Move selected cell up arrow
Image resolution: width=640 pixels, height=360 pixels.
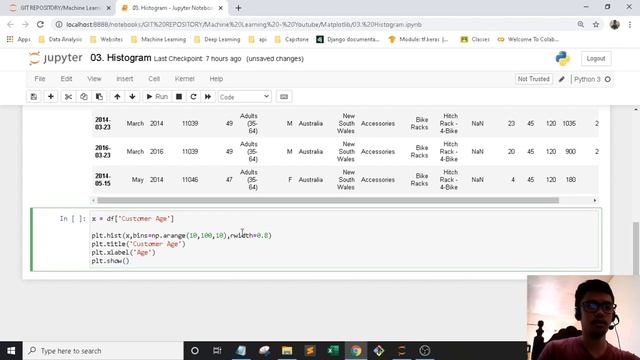tap(117, 97)
